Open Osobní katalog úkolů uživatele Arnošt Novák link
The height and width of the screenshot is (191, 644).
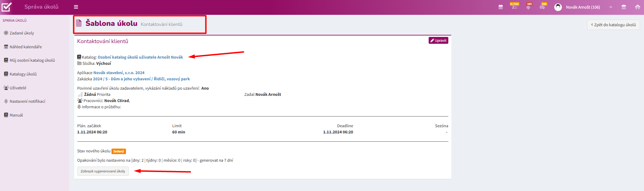tap(140, 57)
